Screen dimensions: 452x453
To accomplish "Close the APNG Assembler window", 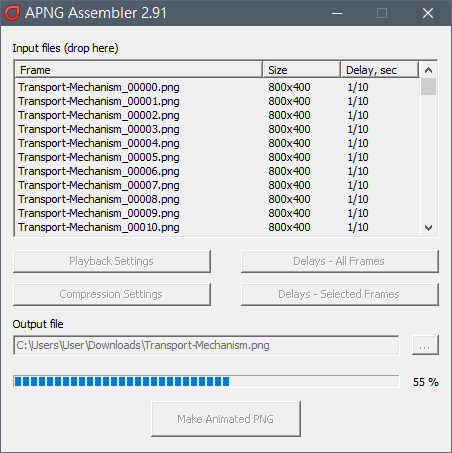I will pyautogui.click(x=428, y=13).
